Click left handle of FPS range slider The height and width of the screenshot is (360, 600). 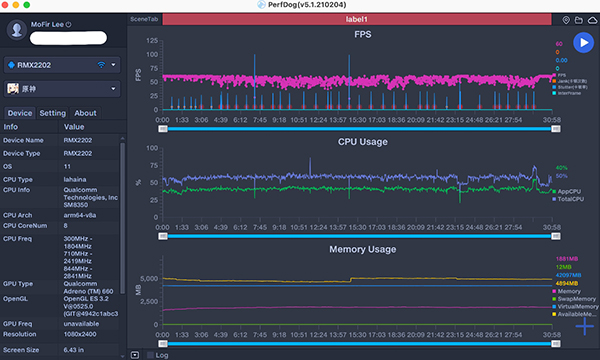click(163, 129)
